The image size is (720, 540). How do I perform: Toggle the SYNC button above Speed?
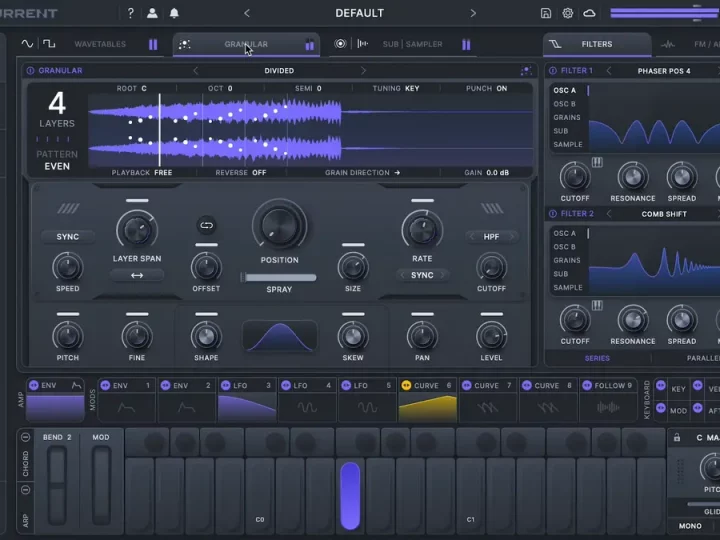(68, 236)
